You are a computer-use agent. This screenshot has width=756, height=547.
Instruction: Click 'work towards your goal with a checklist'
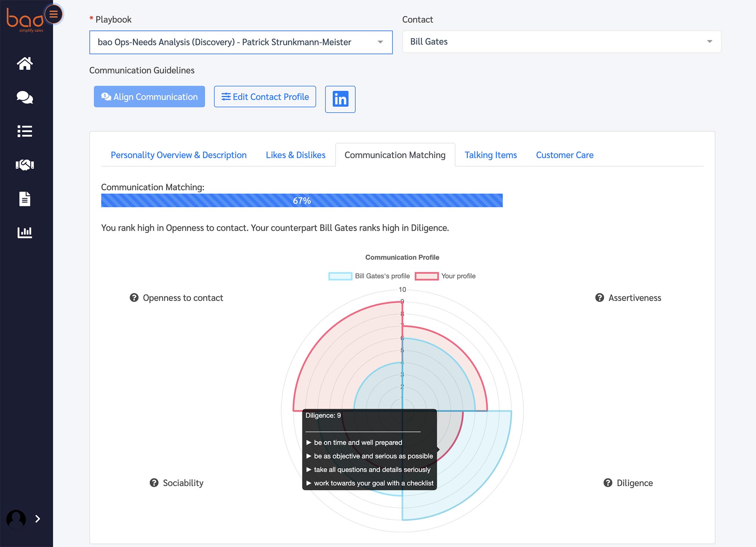pos(373,483)
